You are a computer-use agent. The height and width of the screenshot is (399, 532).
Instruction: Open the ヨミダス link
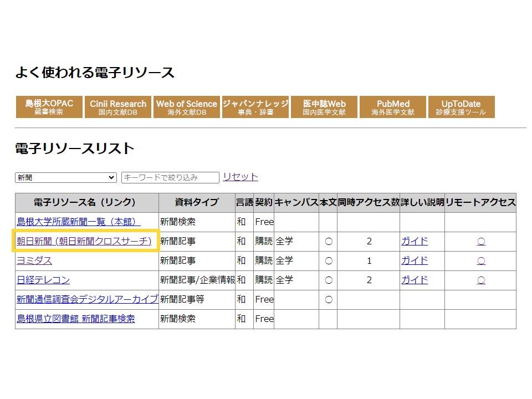pyautogui.click(x=34, y=260)
